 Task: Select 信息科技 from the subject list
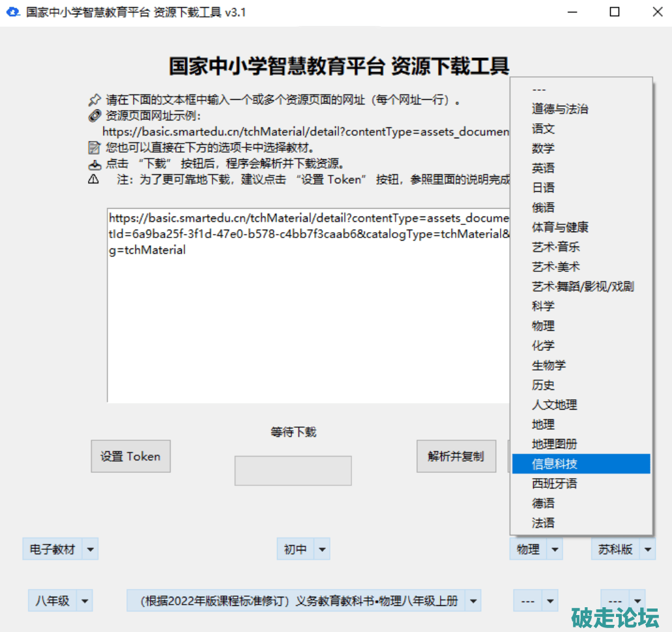(x=555, y=464)
